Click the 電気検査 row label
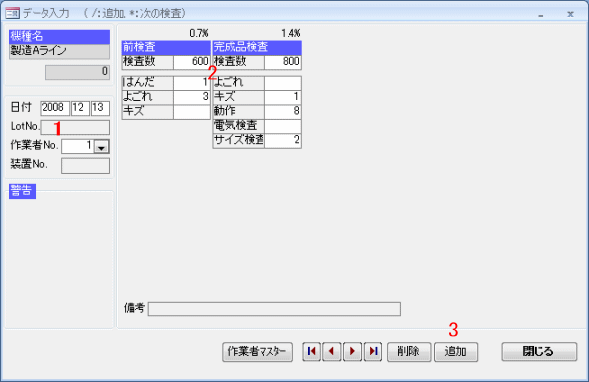The height and width of the screenshot is (382, 589). click(239, 126)
